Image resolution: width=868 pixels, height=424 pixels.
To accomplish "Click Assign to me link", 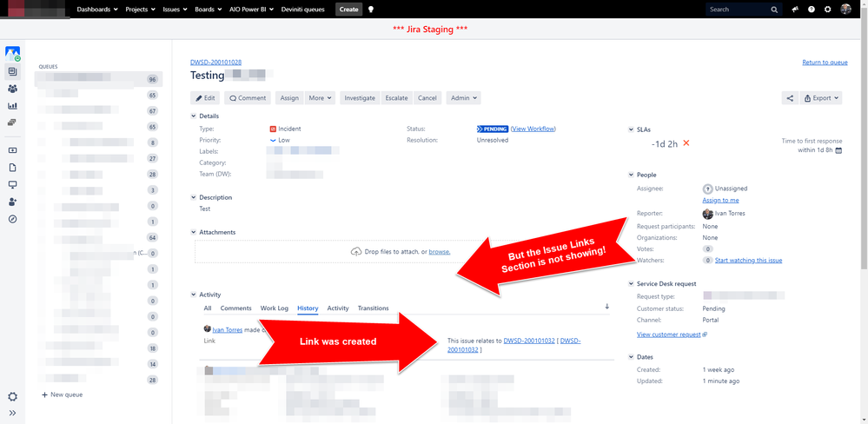I will (x=721, y=201).
